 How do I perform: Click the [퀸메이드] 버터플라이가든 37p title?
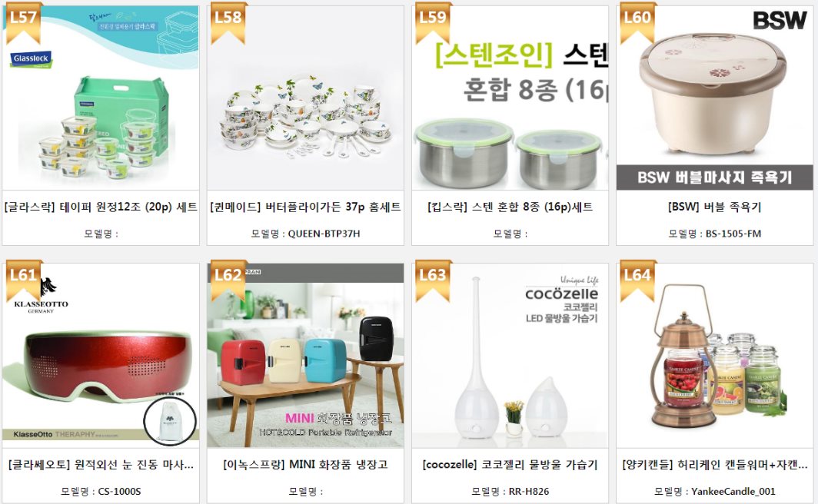pyautogui.click(x=305, y=207)
